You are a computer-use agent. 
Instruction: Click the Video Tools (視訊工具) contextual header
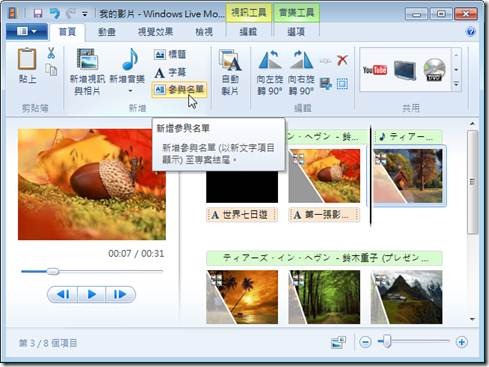click(x=249, y=13)
